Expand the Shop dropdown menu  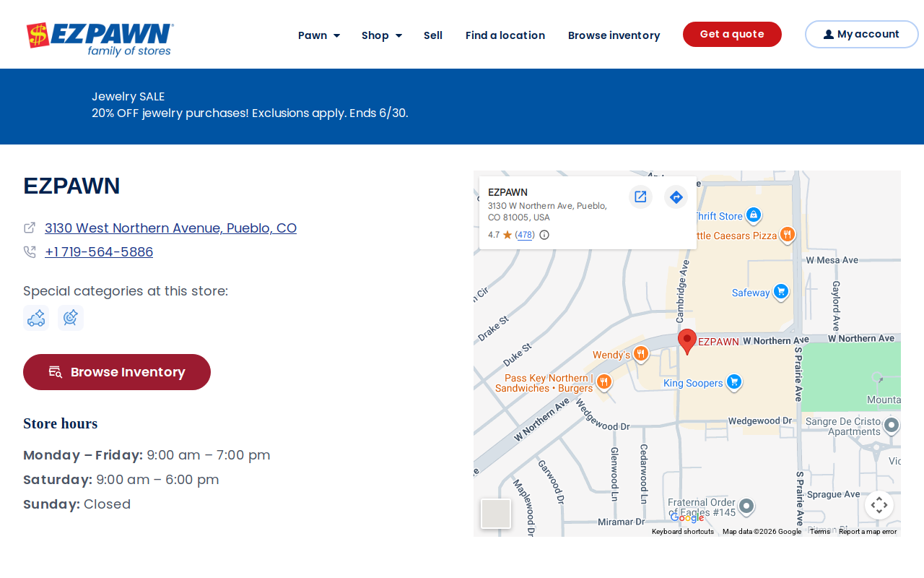(x=382, y=35)
